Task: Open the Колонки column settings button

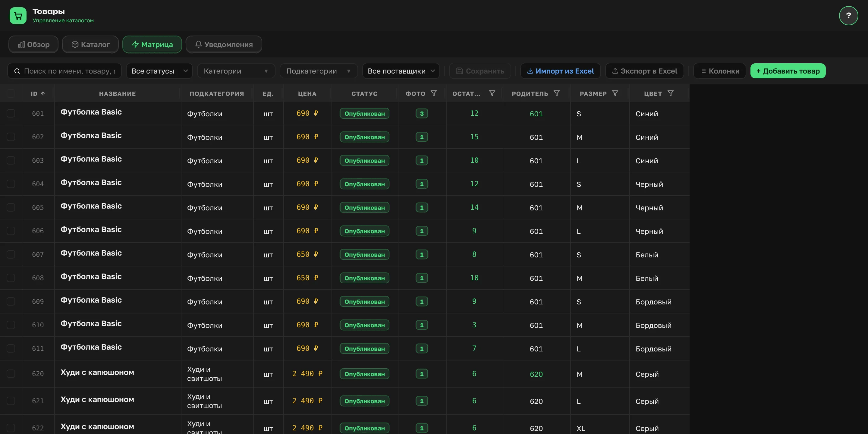Action: [720, 71]
